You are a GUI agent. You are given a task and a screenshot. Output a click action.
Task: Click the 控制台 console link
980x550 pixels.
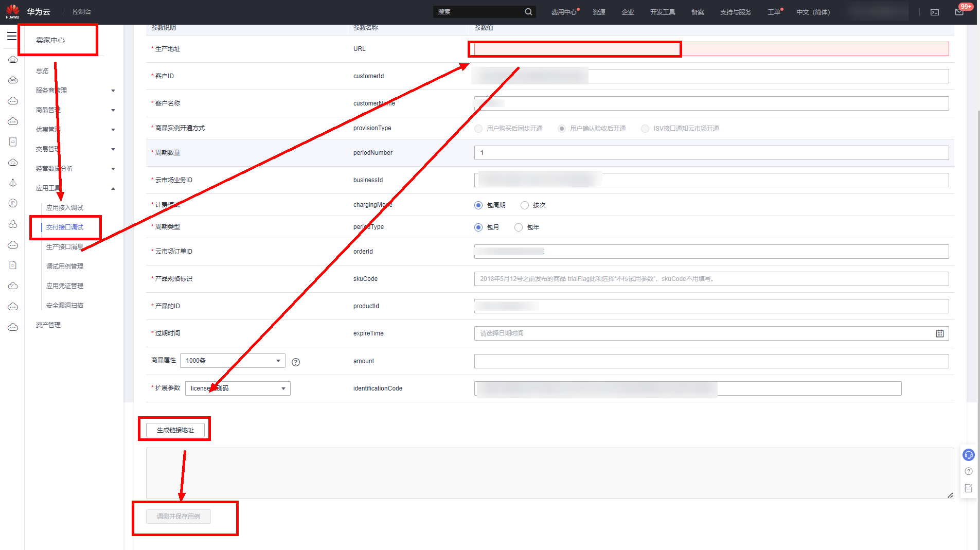[82, 12]
